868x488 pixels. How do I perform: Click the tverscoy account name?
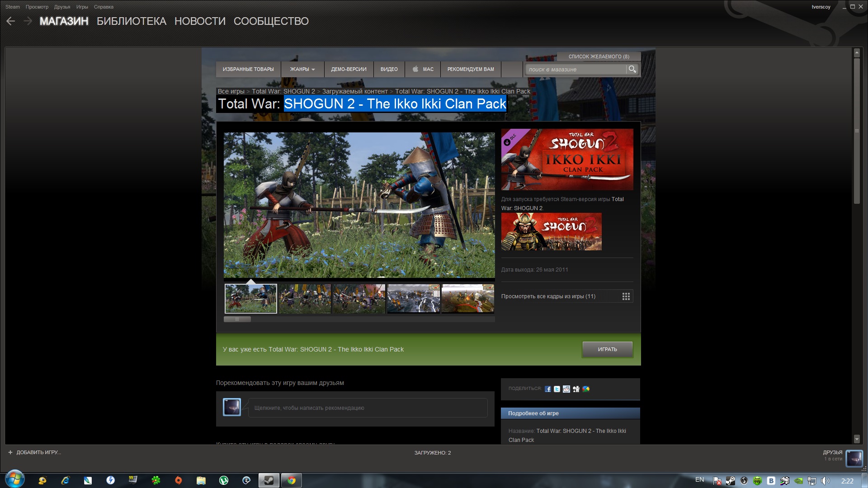click(x=821, y=7)
